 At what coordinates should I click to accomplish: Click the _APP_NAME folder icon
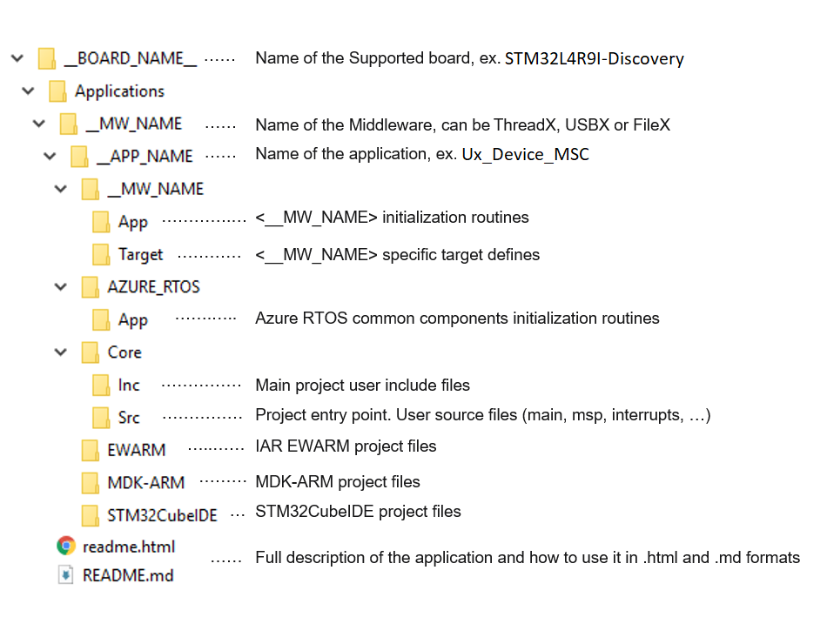[79, 157]
